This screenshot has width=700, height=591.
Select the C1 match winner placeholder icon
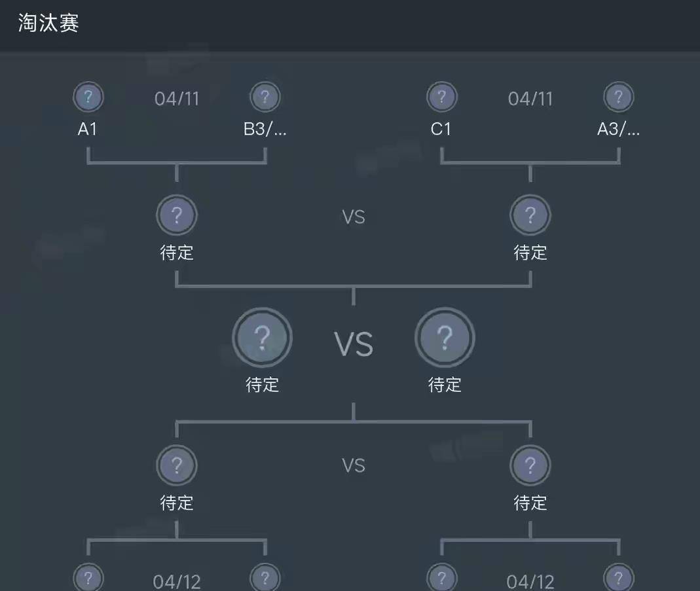(x=530, y=215)
